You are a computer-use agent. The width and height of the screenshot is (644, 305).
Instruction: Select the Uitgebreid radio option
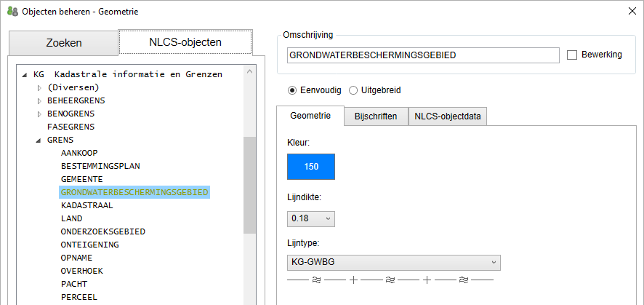353,90
